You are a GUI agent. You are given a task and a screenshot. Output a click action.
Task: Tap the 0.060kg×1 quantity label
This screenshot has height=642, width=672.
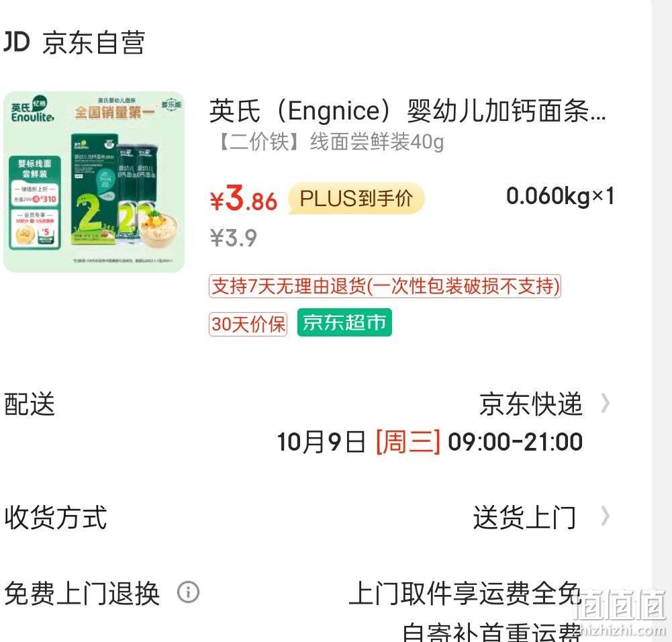(561, 196)
